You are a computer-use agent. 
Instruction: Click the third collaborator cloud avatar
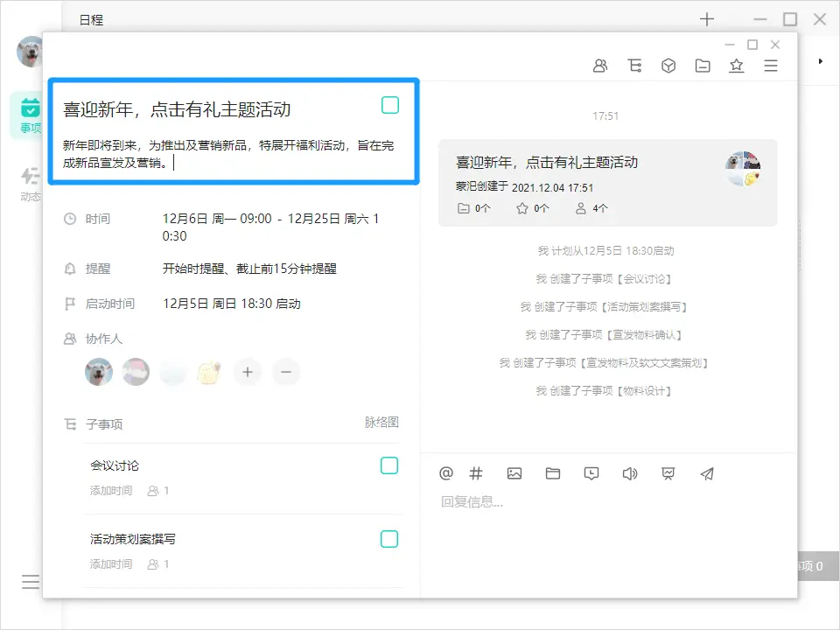coord(173,372)
